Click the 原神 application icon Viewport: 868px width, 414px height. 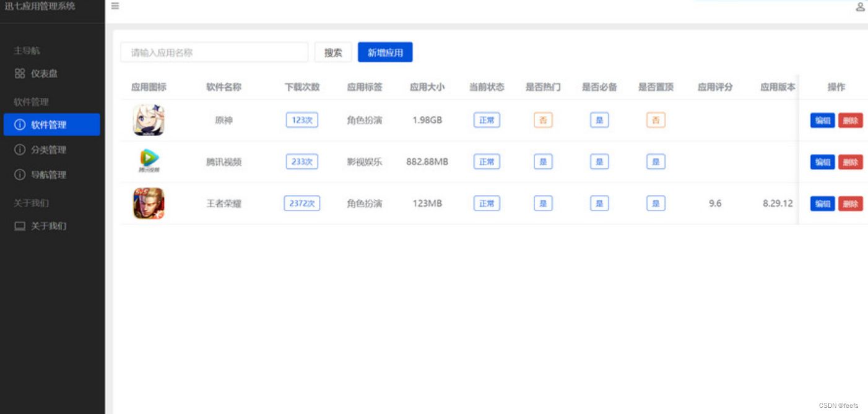coord(149,120)
